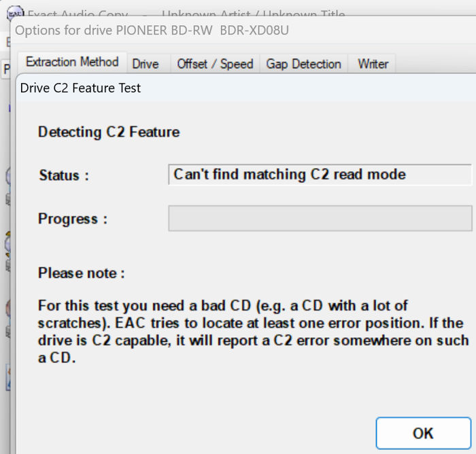This screenshot has height=454, width=476.
Task: Click the reddish sidebar icon beside note text
Action: [x=8, y=308]
